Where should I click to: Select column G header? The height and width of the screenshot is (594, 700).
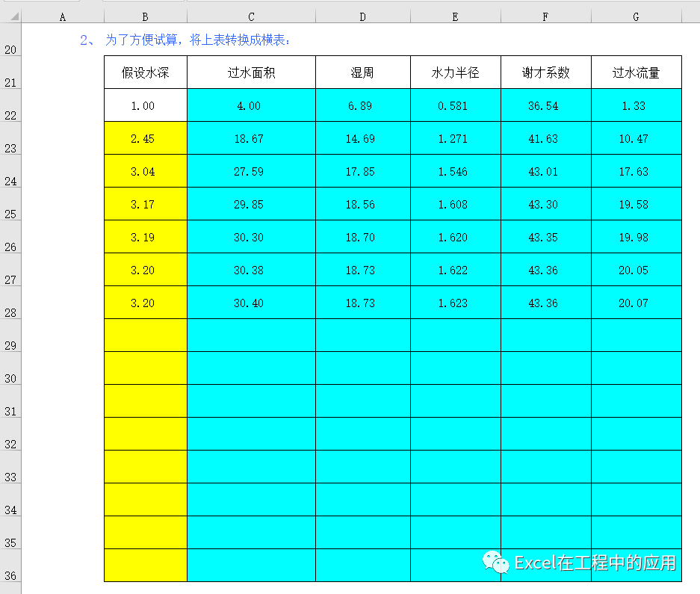636,17
